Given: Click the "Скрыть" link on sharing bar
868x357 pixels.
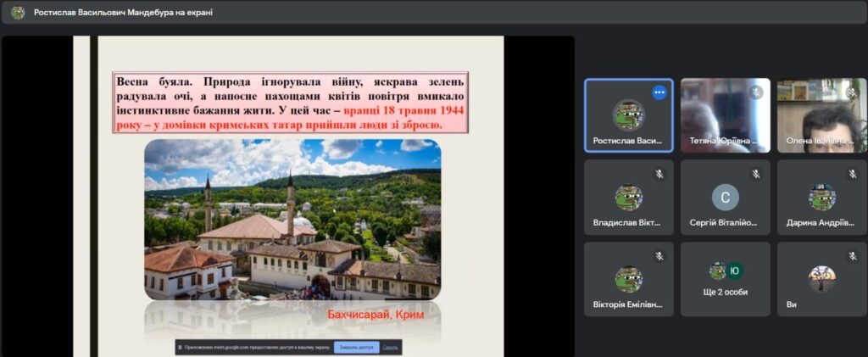Looking at the screenshot, I should pyautogui.click(x=390, y=348).
